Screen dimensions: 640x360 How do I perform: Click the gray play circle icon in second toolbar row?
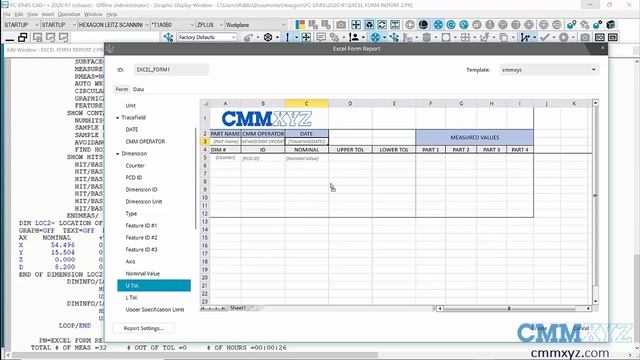point(564,38)
